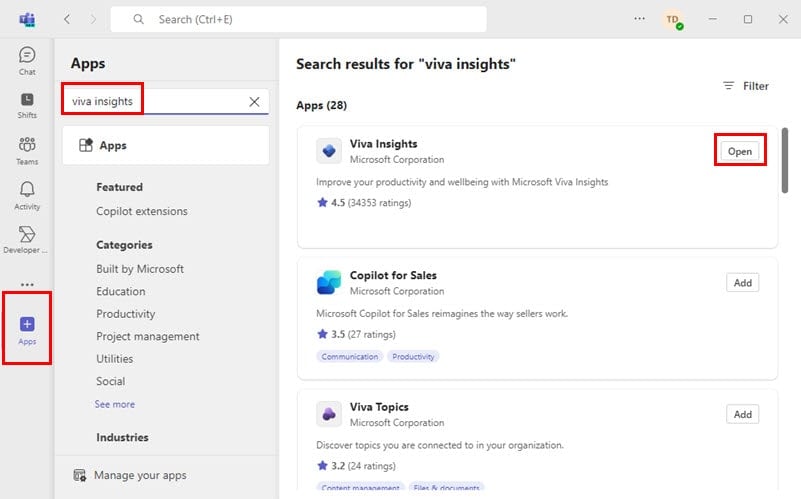Screen dimensions: 801x499
Task: Choose the Project management category
Action: (x=148, y=337)
